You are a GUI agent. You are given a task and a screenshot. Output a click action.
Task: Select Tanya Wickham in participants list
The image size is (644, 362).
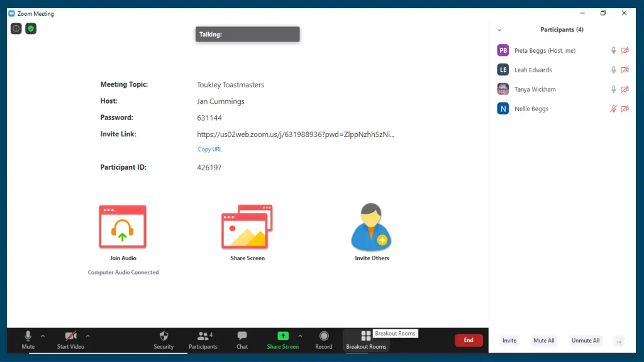[563, 89]
